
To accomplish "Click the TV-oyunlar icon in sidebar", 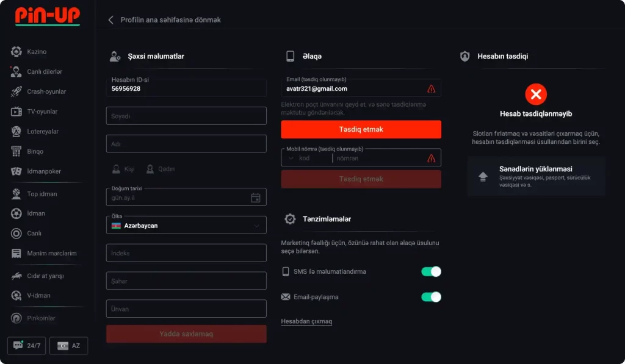I will pyautogui.click(x=16, y=112).
